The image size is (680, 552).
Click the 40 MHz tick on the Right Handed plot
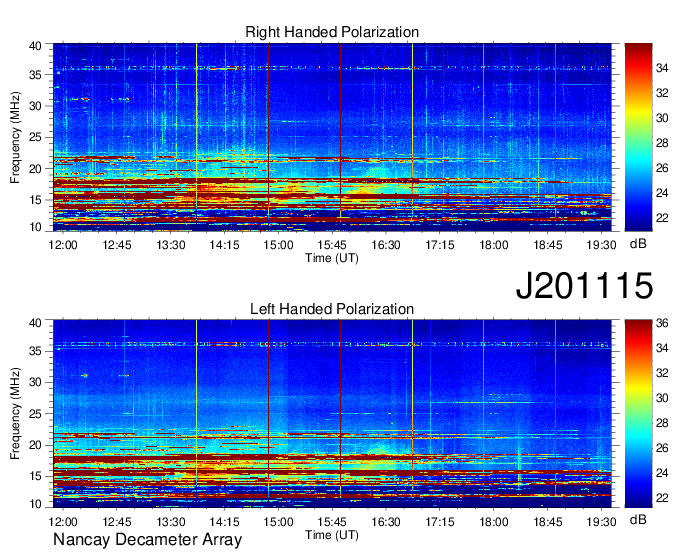[x=36, y=46]
